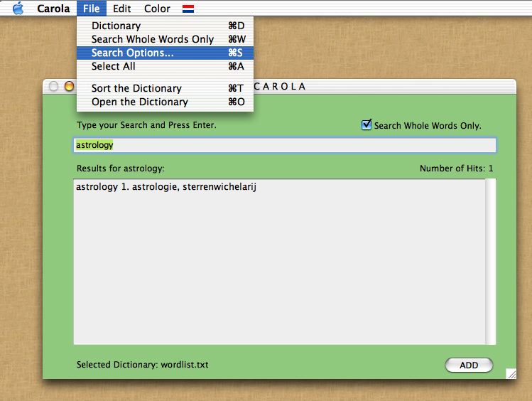This screenshot has width=532, height=401.
Task: Choose Select All from the menu
Action: click(165, 67)
